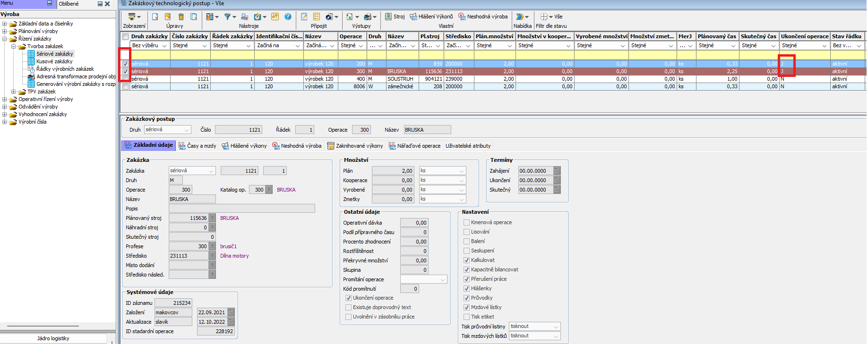Switch to the Časy a mzdy tab
Image resolution: width=868 pixels, height=344 pixels.
coord(197,146)
